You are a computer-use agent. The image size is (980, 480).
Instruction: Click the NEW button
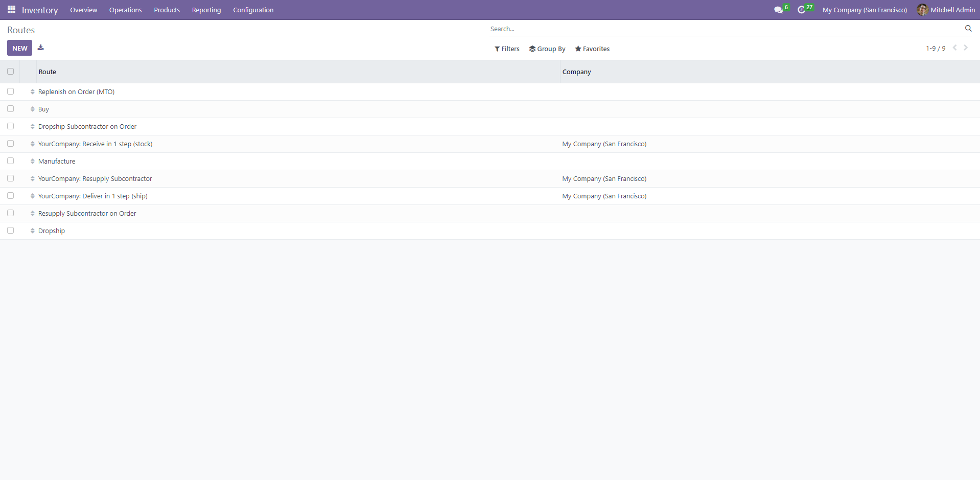(19, 48)
